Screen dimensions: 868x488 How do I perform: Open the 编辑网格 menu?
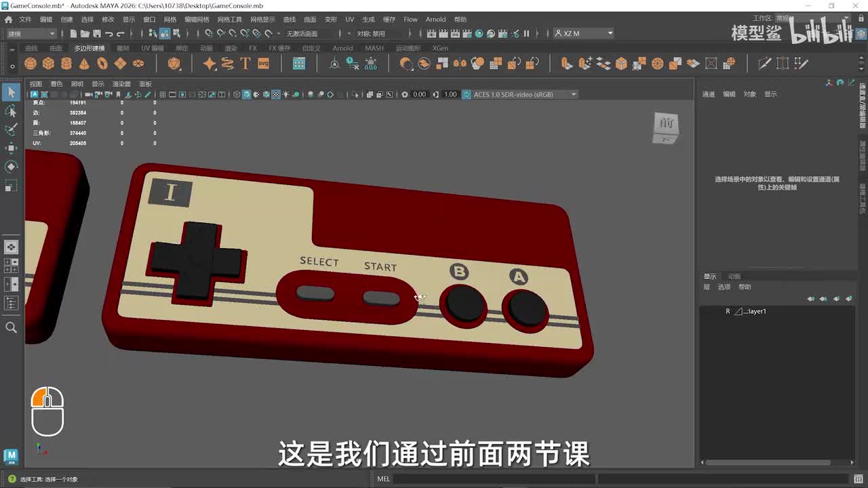point(197,20)
